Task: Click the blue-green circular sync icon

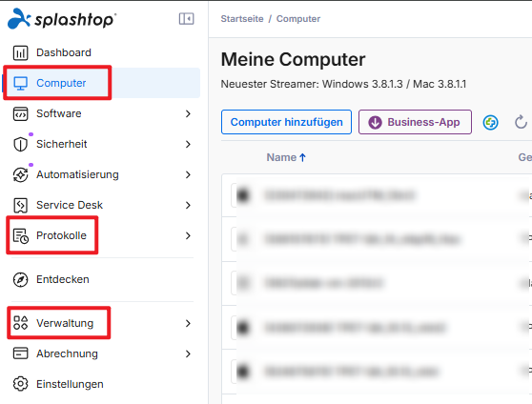Action: pos(491,122)
